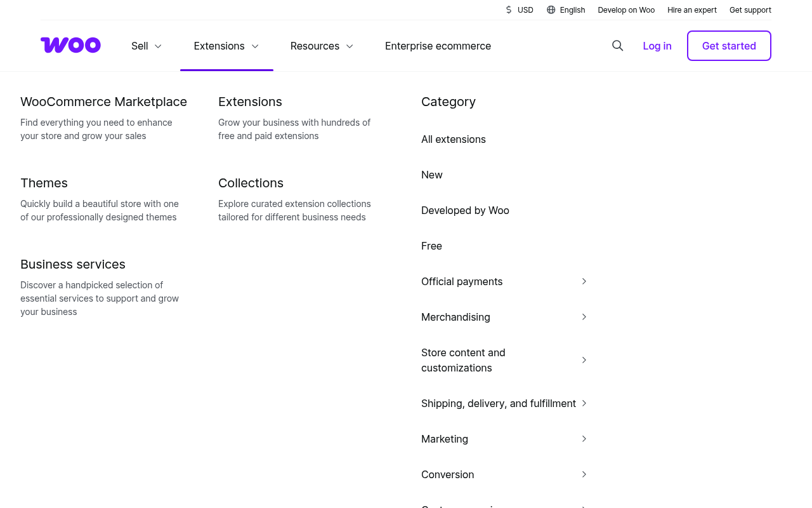Image resolution: width=812 pixels, height=508 pixels.
Task: Click the dollar currency icon
Action: (509, 10)
